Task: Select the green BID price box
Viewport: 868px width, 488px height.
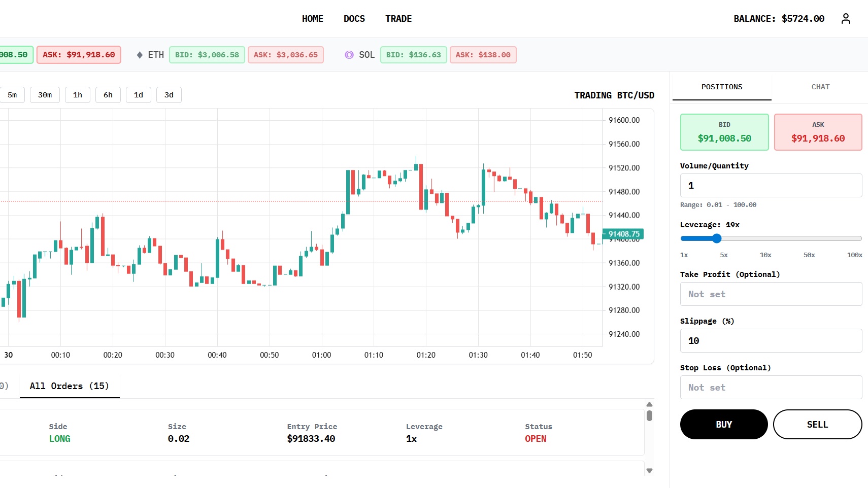Action: [724, 132]
